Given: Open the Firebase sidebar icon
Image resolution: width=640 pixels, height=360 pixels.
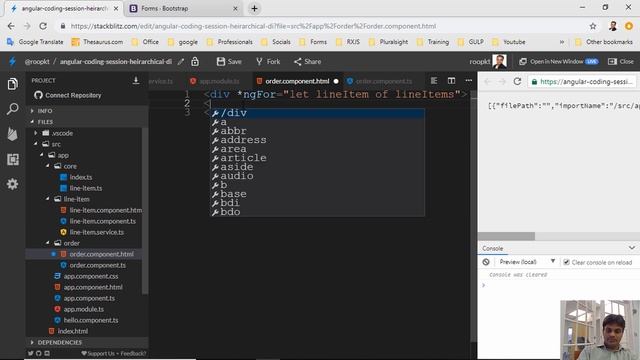Looking at the screenshot, I should pyautogui.click(x=13, y=134).
